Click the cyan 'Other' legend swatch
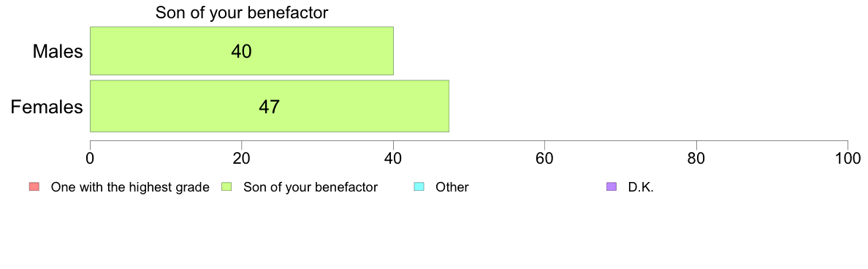 (419, 187)
